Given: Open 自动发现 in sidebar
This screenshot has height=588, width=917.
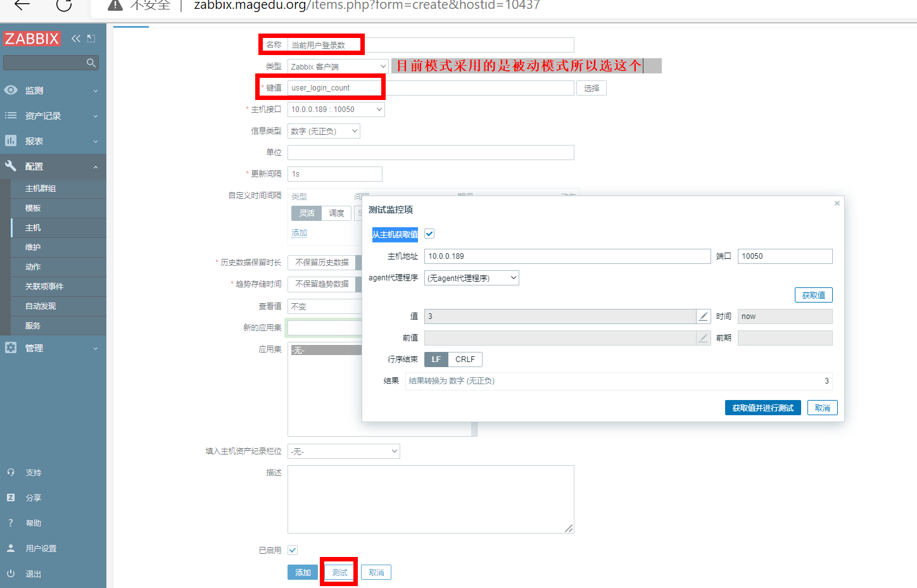Looking at the screenshot, I should [41, 306].
